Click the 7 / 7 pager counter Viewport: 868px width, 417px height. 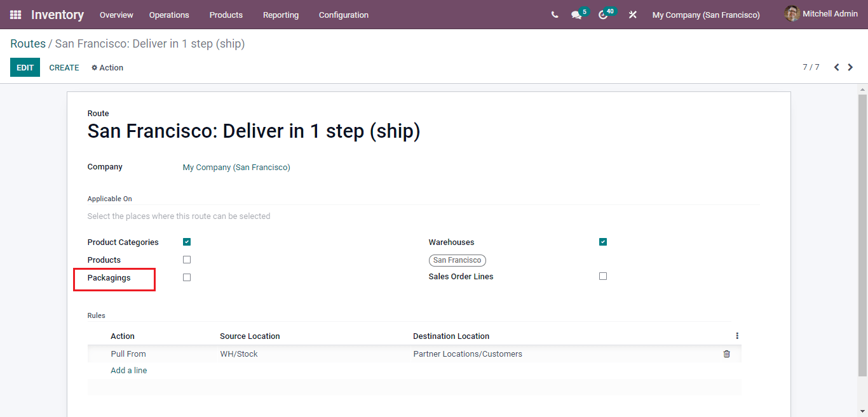811,67
